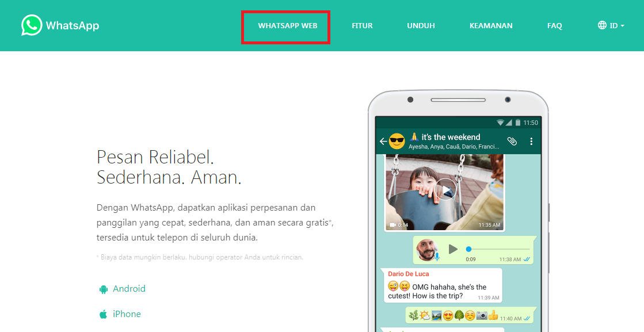Click the voice message progress slider
This screenshot has height=332, width=644.
tap(499, 249)
